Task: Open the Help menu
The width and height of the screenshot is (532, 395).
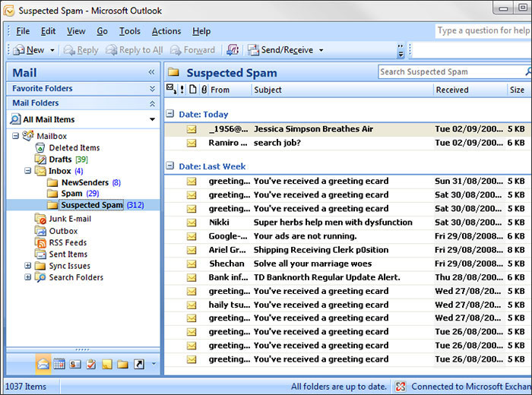Action: click(x=201, y=31)
